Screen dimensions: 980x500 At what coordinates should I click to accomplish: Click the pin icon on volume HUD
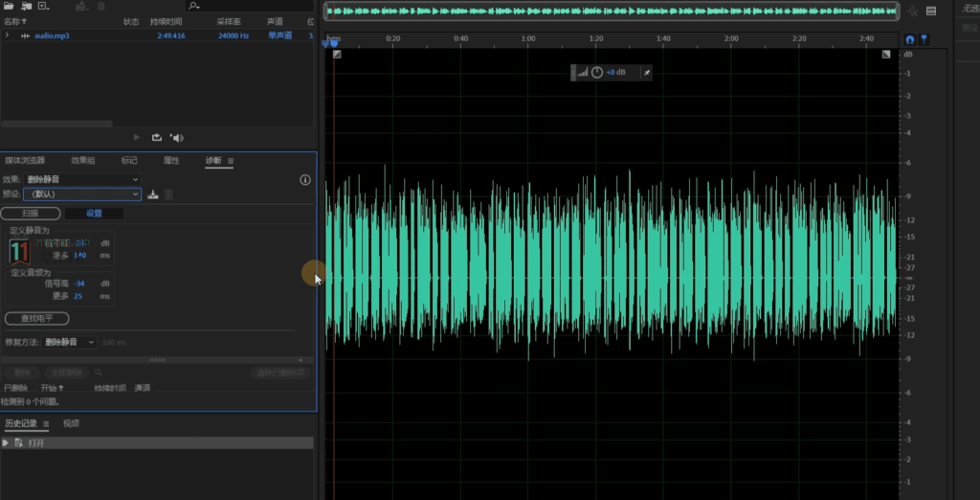click(x=646, y=73)
